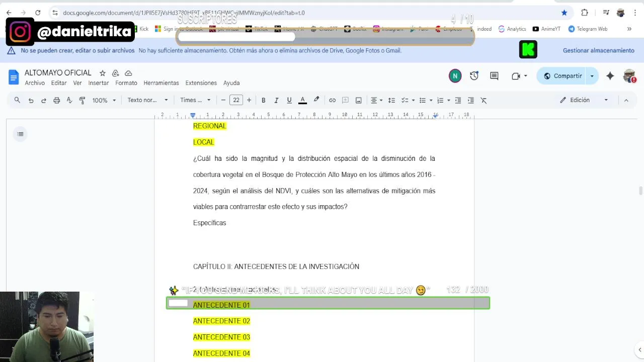This screenshot has height=362, width=644.
Task: Open the Telegram Web bookmark
Action: tap(588, 29)
